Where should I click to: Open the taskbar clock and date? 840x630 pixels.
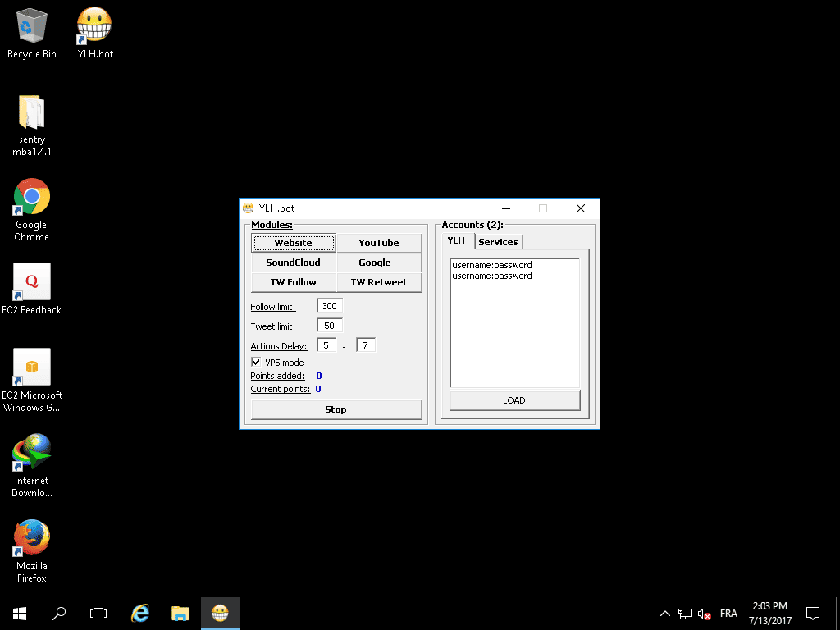click(769, 614)
